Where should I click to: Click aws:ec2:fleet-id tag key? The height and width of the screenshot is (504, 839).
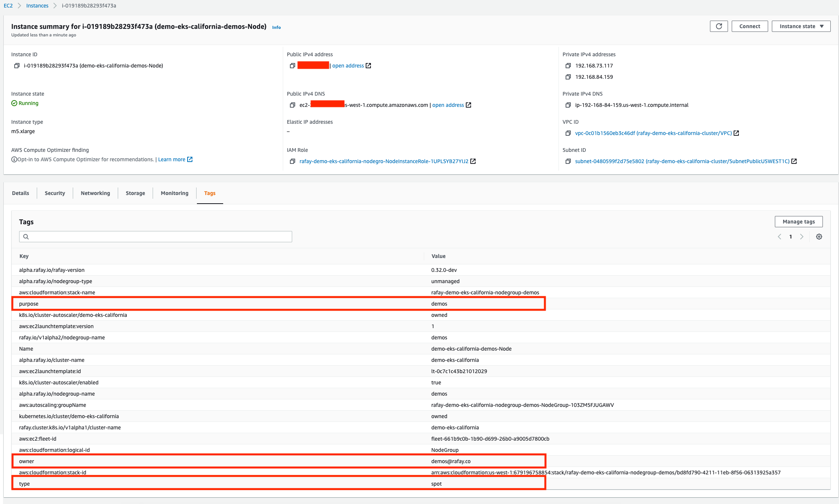pyautogui.click(x=38, y=439)
